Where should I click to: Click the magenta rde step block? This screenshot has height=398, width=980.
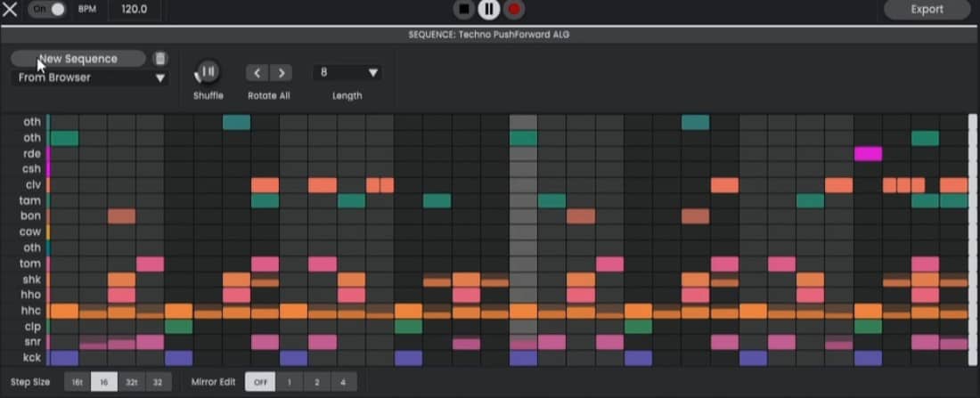point(868,154)
